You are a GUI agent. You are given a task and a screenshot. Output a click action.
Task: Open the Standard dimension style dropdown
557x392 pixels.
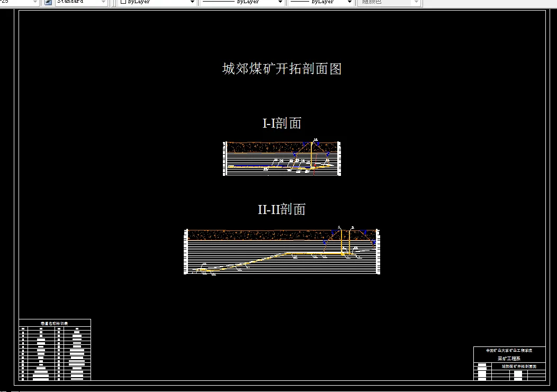pyautogui.click(x=81, y=2)
